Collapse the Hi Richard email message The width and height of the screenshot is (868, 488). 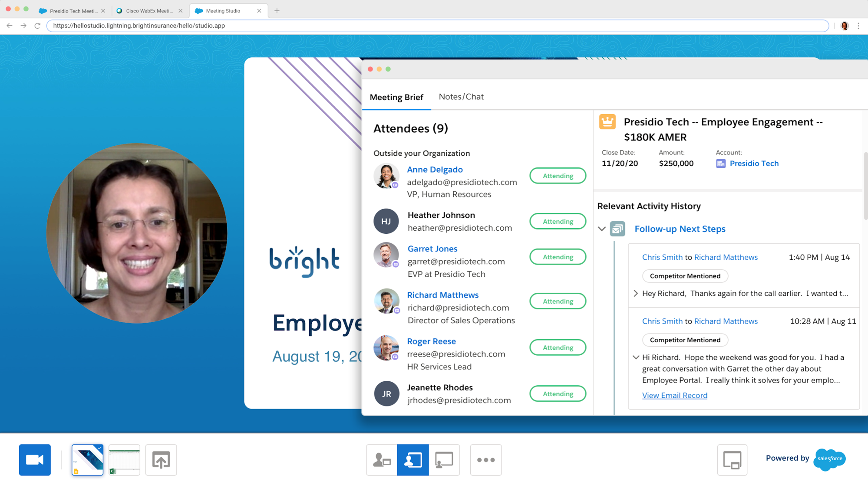(635, 357)
